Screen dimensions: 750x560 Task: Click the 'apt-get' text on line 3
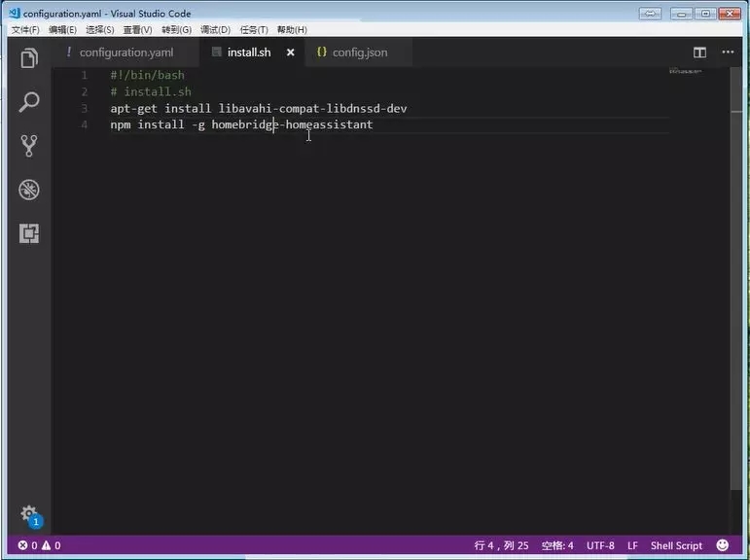[x=134, y=109]
